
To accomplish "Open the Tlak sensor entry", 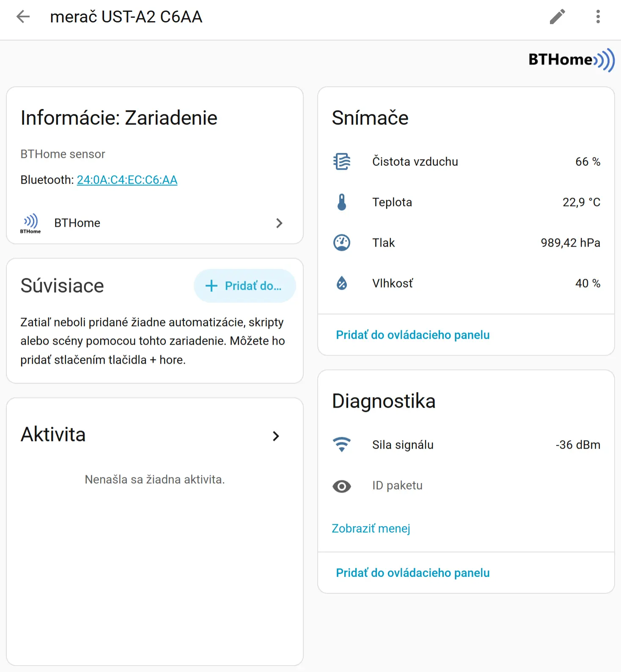I will tap(466, 243).
